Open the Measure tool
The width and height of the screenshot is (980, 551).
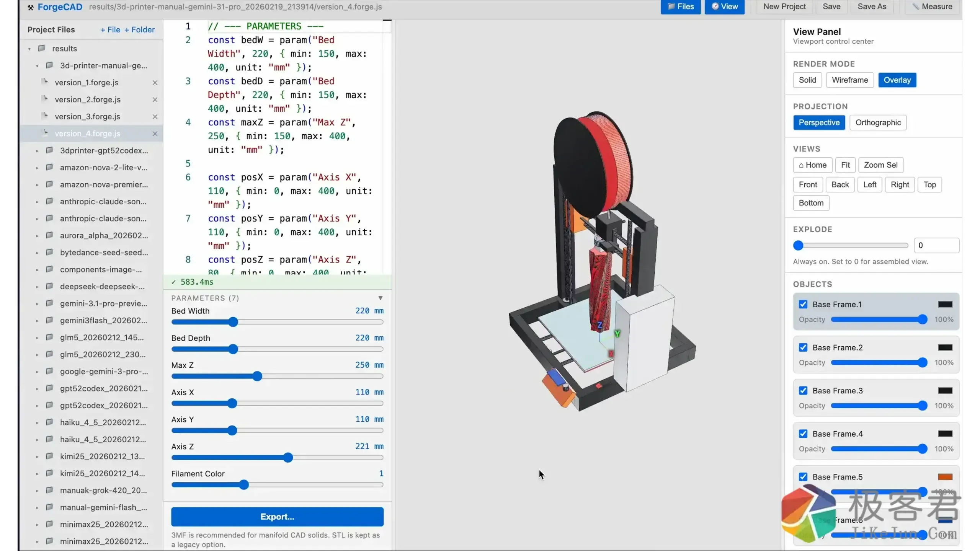pyautogui.click(x=932, y=7)
